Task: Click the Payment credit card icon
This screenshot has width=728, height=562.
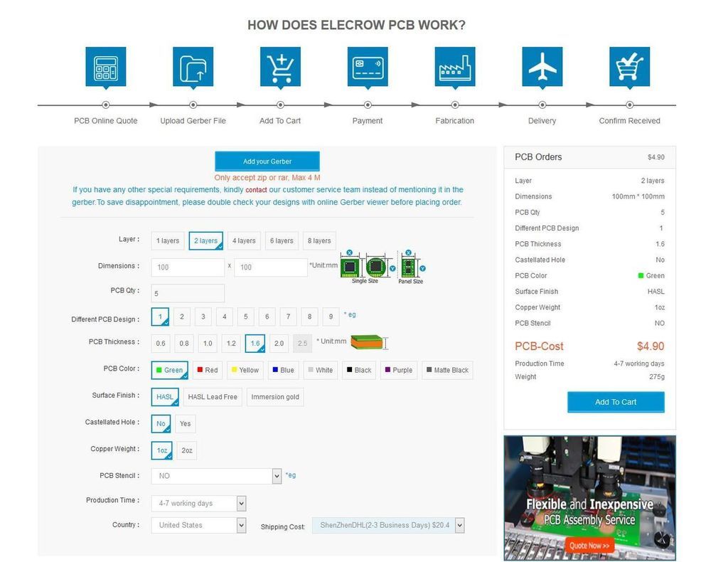Action: click(x=368, y=67)
